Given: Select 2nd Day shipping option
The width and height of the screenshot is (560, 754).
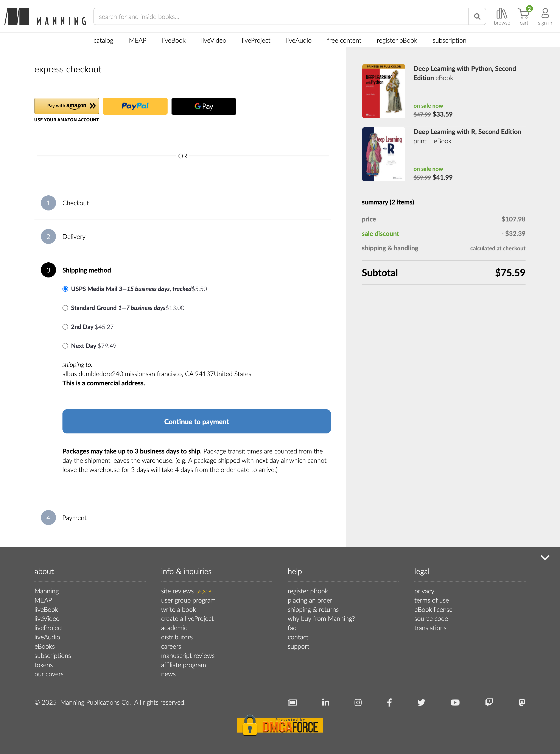Looking at the screenshot, I should (x=65, y=327).
